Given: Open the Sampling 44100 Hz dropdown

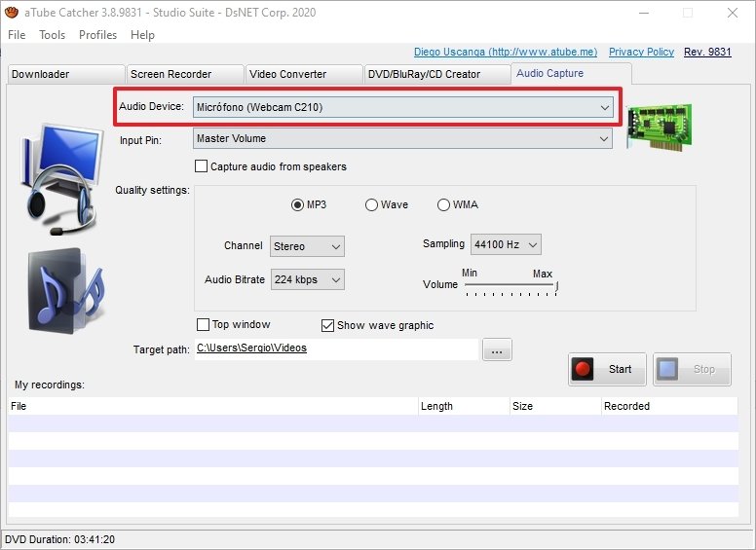Looking at the screenshot, I should click(506, 244).
